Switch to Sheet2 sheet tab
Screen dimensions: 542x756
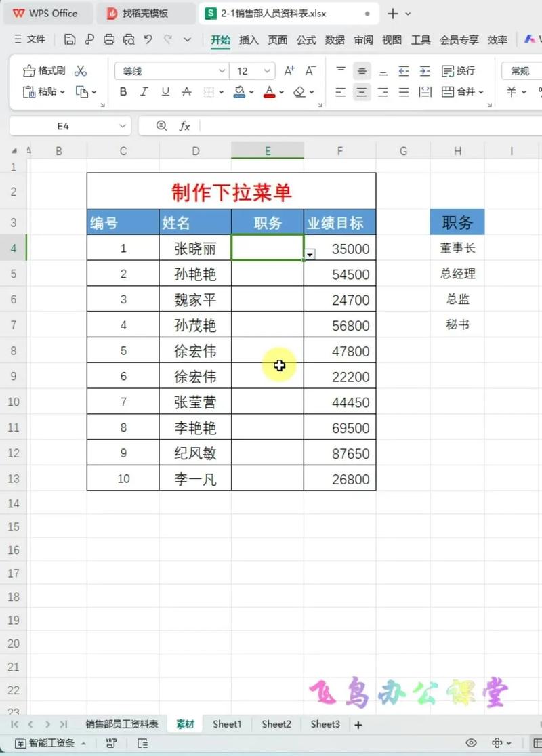[x=276, y=723]
